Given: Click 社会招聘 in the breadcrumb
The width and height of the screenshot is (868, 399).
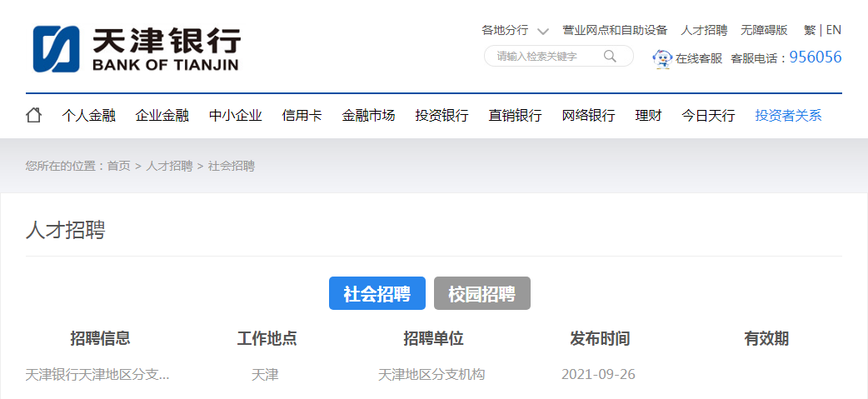Looking at the screenshot, I should point(232,166).
